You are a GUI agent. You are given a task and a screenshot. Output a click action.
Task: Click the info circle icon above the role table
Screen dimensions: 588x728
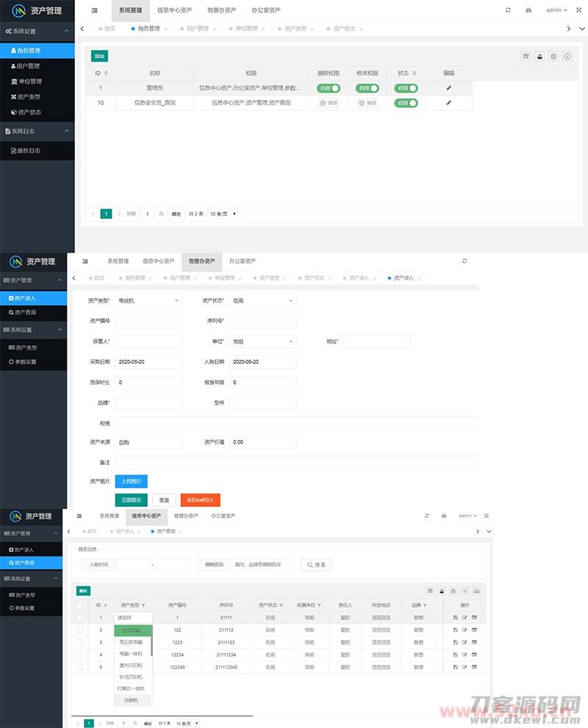[567, 56]
